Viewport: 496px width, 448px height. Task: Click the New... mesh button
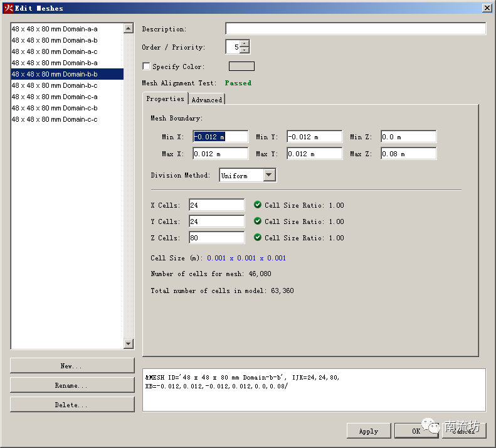[x=72, y=366]
